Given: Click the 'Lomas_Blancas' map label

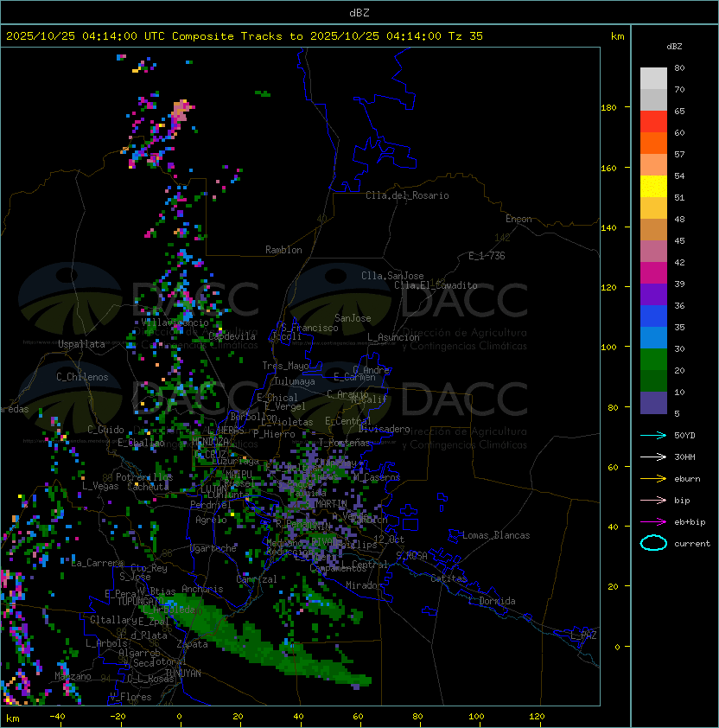Looking at the screenshot, I should 496,535.
